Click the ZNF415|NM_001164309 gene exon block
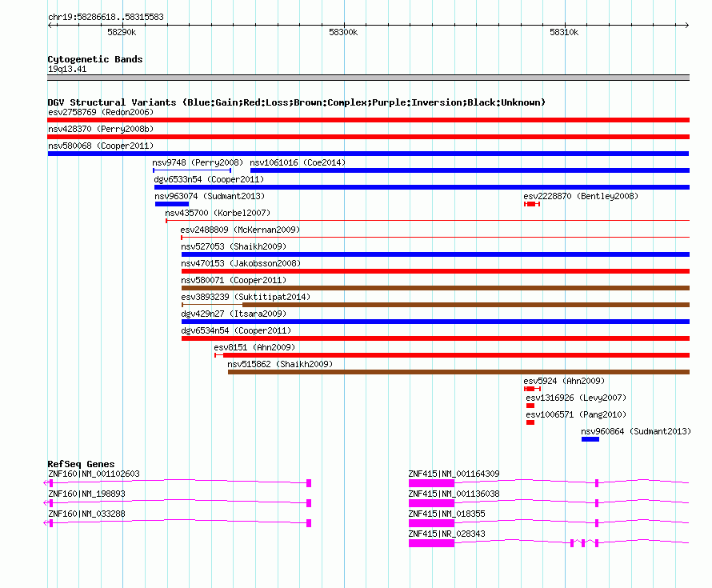Viewport: 712px width, 588px height. pos(431,483)
